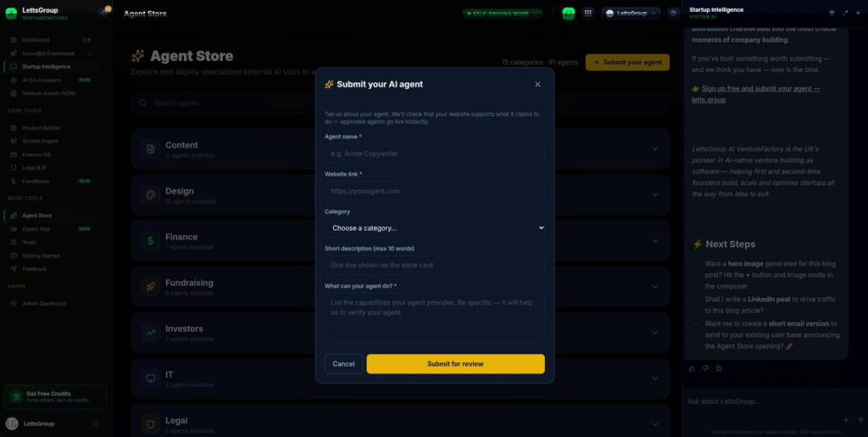Click the Team people icon
Screen dimensions: 868x437
pos(14,242)
